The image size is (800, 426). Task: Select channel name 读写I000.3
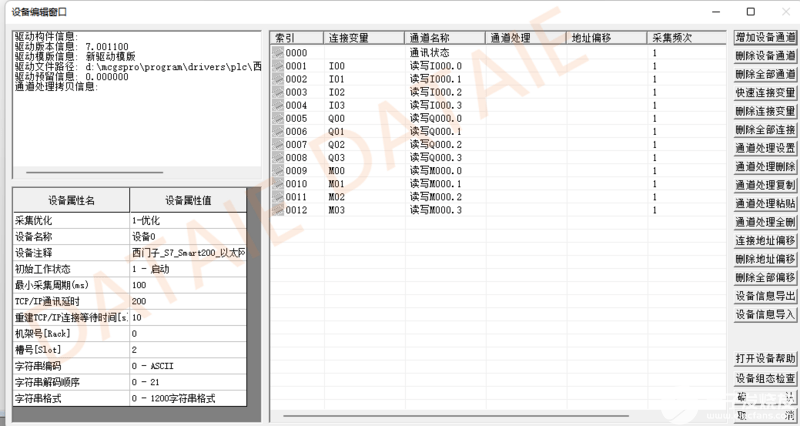436,105
